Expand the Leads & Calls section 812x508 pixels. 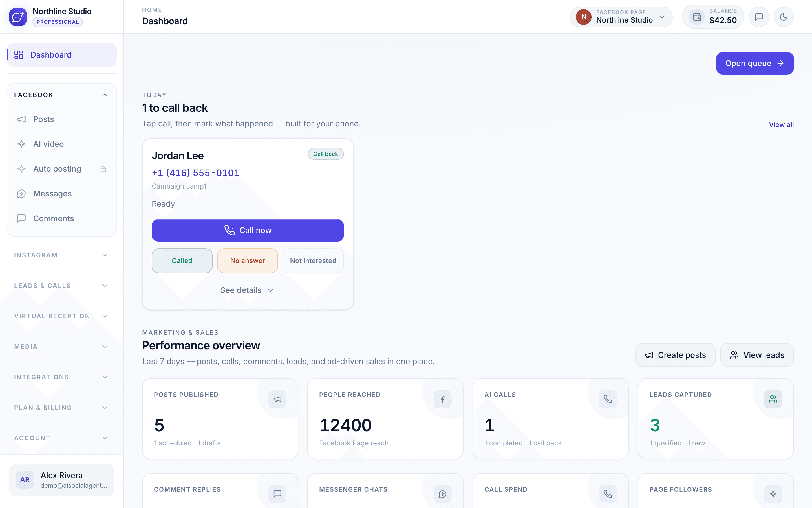62,286
